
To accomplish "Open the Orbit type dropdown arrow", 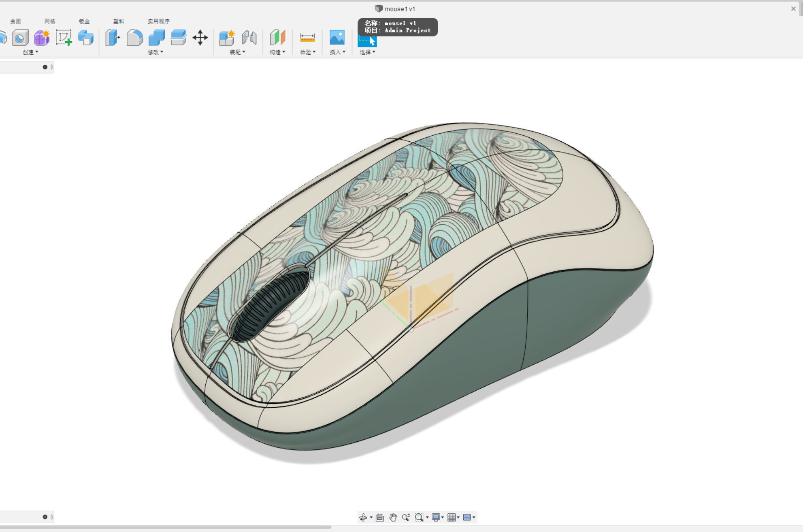I will click(371, 518).
